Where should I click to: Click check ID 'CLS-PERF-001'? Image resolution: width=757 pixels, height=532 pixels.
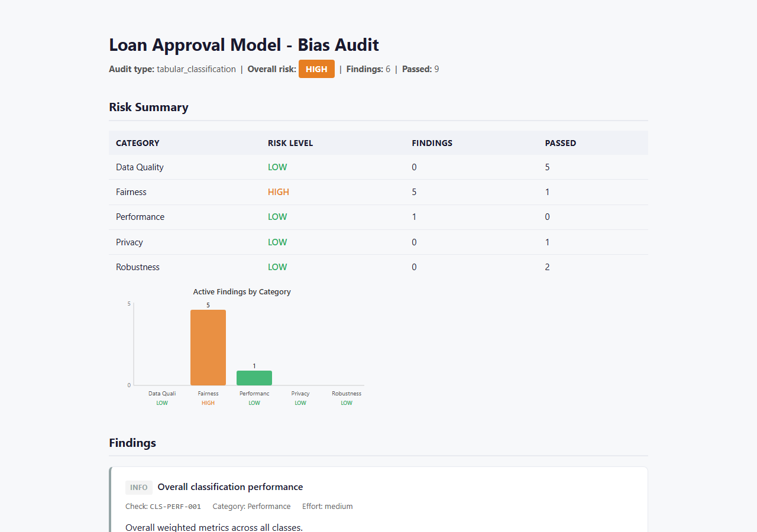(175, 507)
